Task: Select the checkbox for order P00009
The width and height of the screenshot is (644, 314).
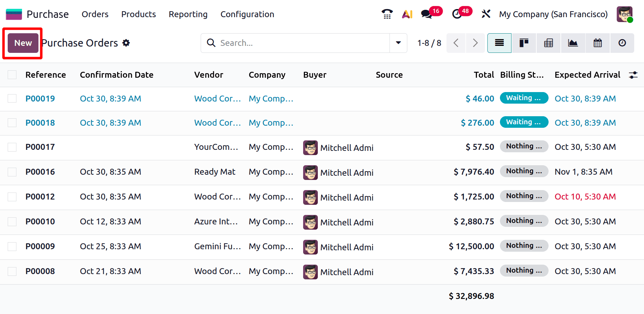Action: click(12, 246)
